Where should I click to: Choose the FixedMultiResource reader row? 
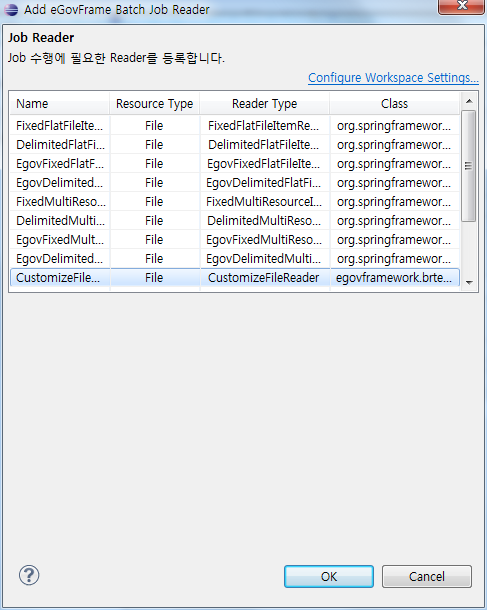(235, 202)
